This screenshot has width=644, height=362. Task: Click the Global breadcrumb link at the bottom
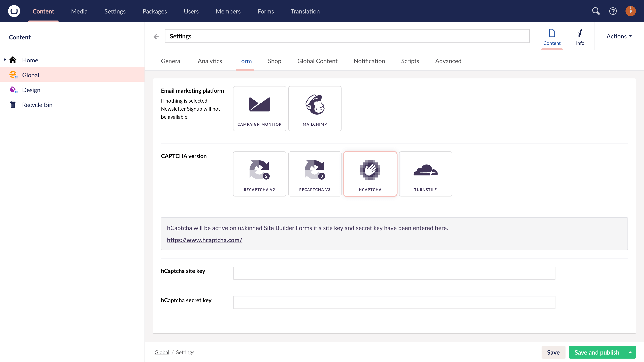(x=162, y=352)
